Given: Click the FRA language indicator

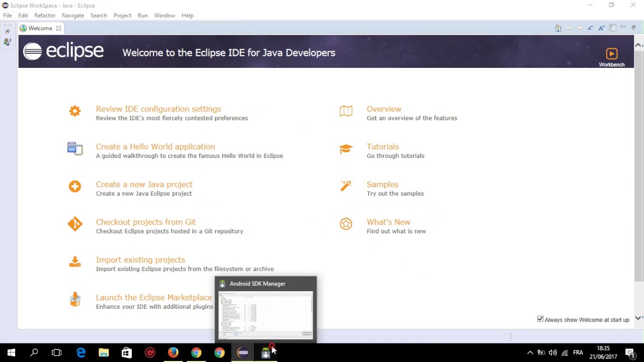Looking at the screenshot, I should coord(578,353).
